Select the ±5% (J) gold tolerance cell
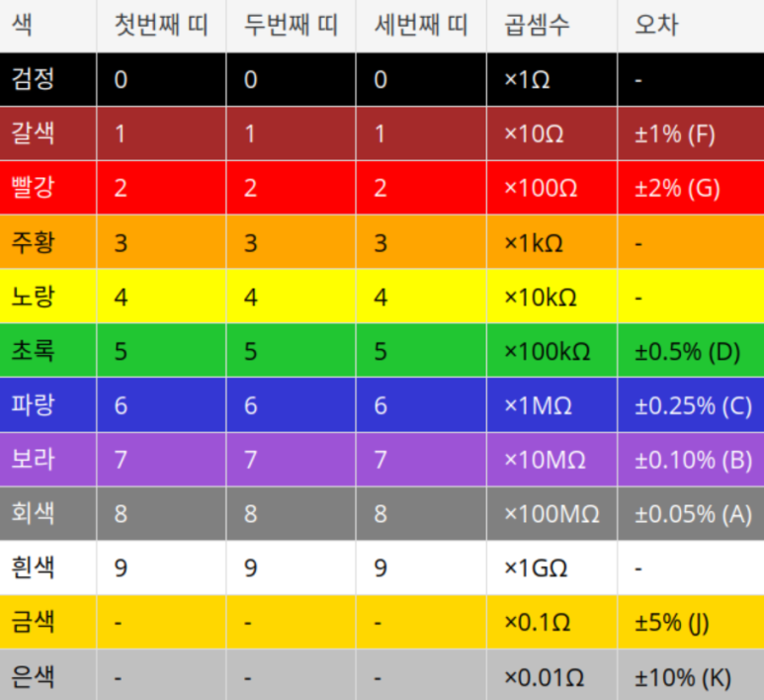 691,622
